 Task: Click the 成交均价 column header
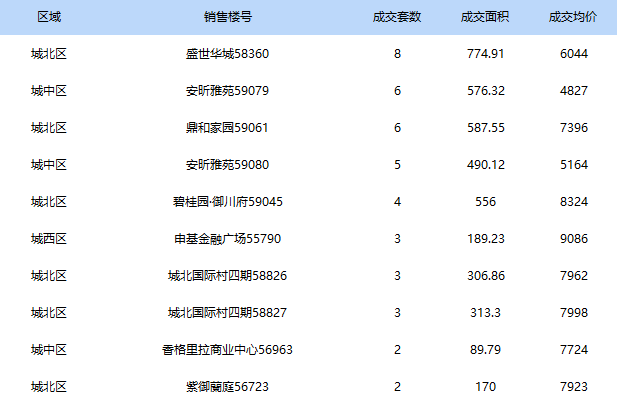pyautogui.click(x=573, y=17)
